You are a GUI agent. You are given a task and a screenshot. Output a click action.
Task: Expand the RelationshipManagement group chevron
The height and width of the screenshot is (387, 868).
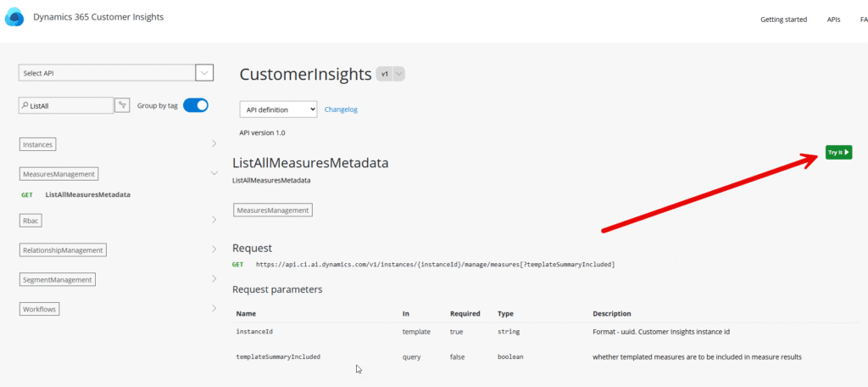(x=214, y=250)
